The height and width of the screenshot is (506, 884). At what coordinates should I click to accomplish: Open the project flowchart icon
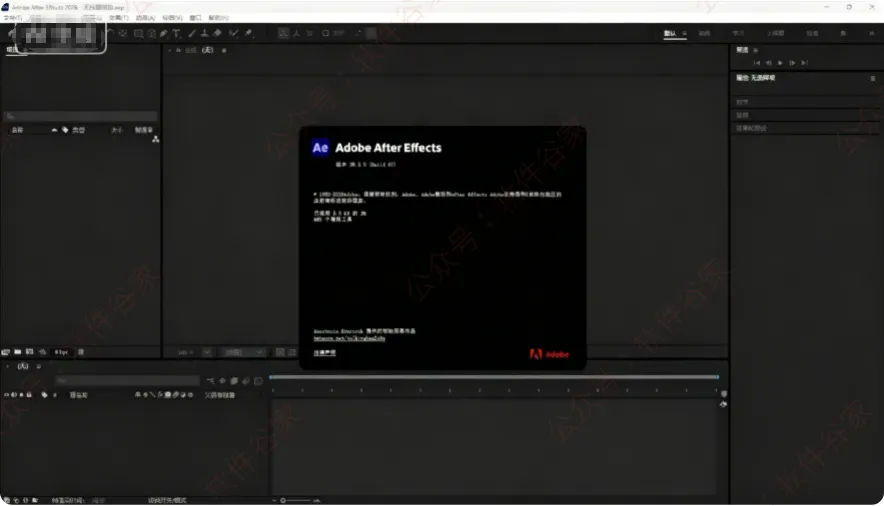click(x=156, y=139)
